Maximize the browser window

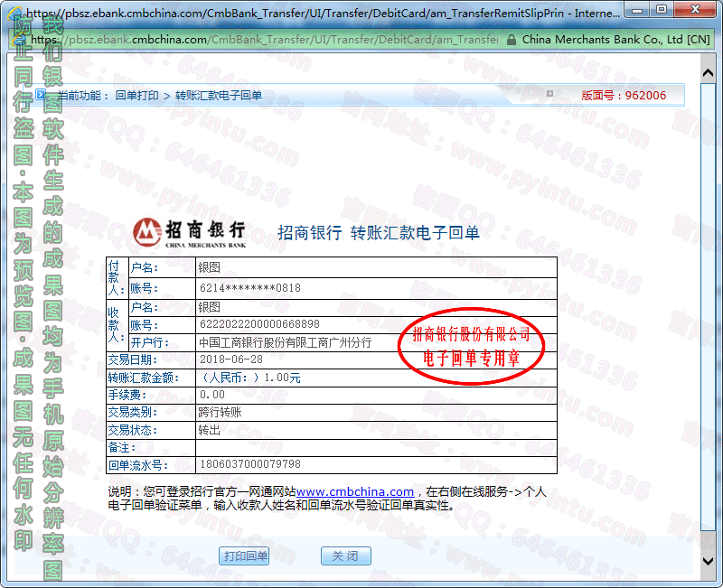pos(662,10)
